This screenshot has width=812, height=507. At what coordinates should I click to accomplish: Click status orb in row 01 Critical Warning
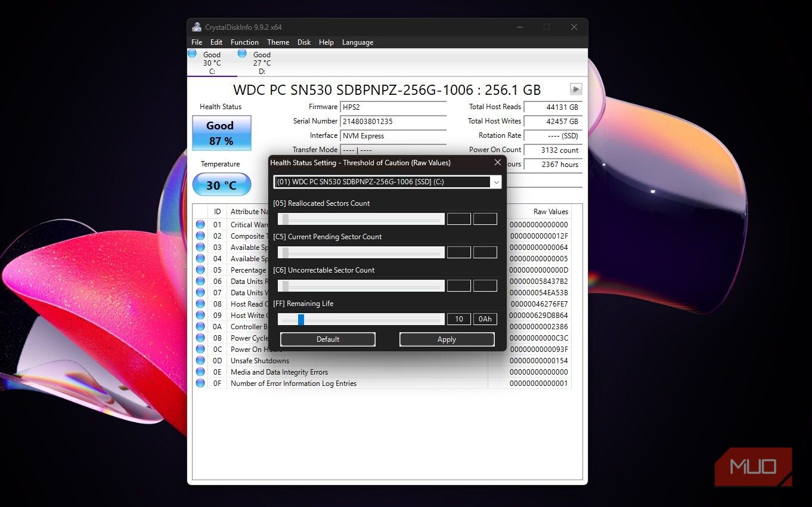200,225
